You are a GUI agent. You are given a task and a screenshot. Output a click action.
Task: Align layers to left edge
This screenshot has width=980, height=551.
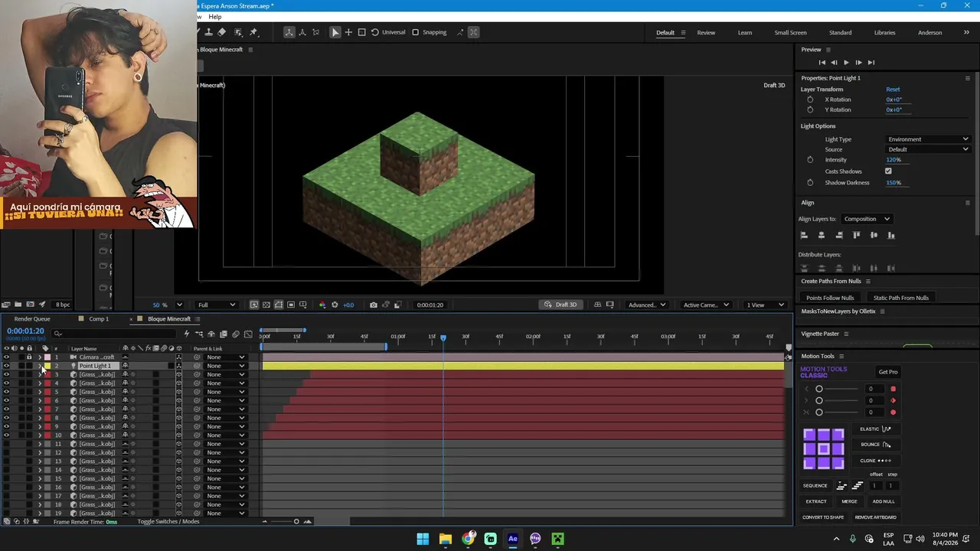click(804, 236)
